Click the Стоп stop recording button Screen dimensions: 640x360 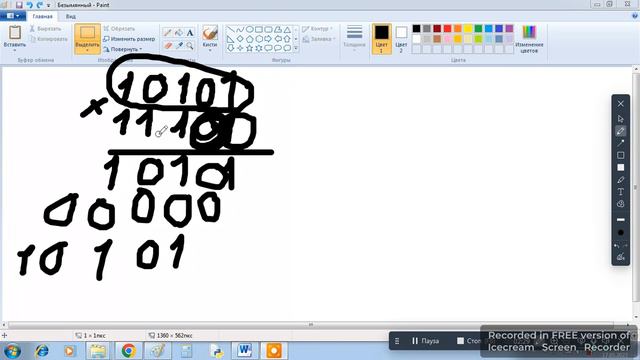pos(469,340)
